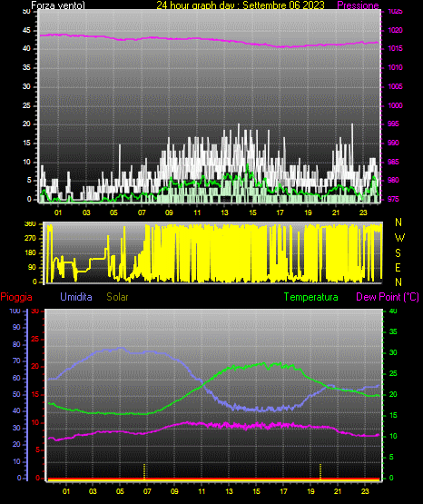Click the 'W' compass direction label
The height and width of the screenshot is (504, 423).
tap(399, 238)
